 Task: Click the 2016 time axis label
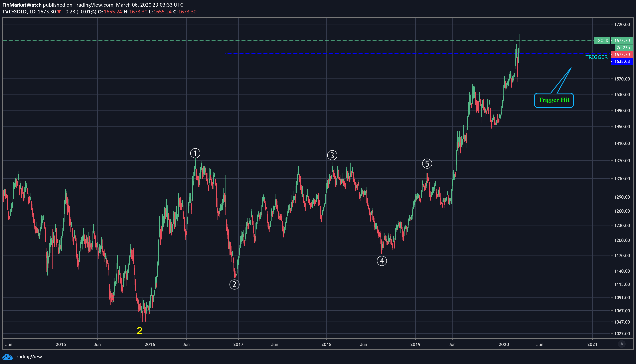(x=150, y=345)
